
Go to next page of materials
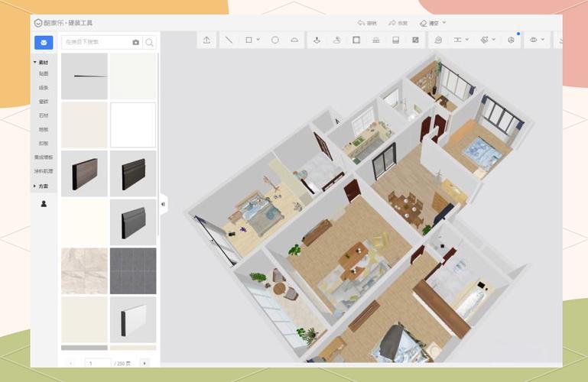click(145, 363)
